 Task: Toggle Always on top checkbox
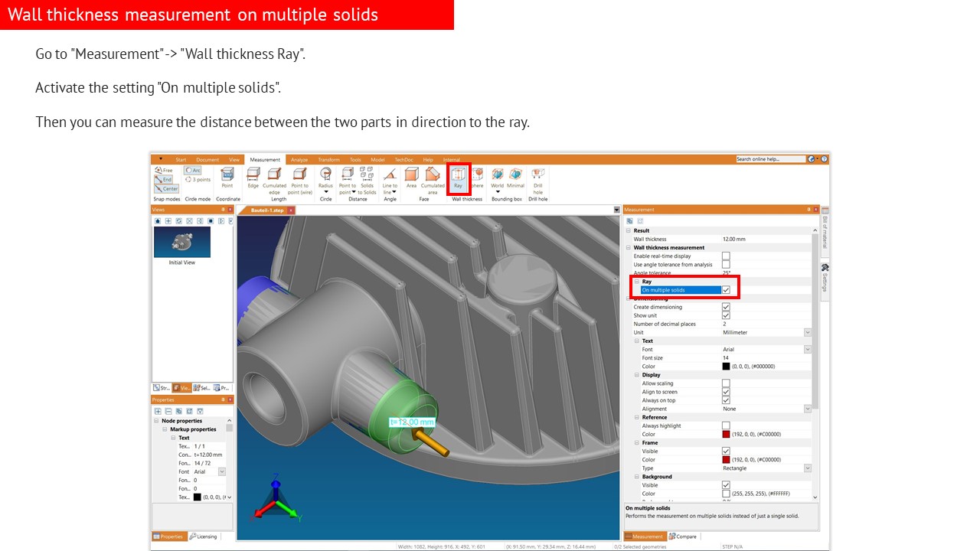point(726,400)
